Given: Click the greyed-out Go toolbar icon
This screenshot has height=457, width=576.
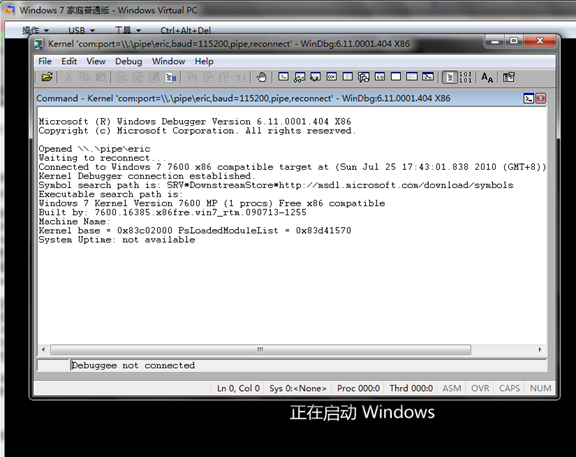Looking at the screenshot, I should tap(122, 77).
